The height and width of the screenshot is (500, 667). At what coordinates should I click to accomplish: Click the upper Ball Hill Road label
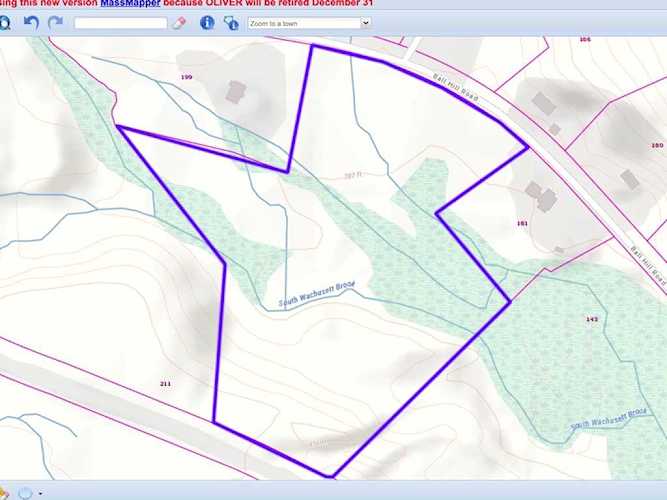pos(456,87)
